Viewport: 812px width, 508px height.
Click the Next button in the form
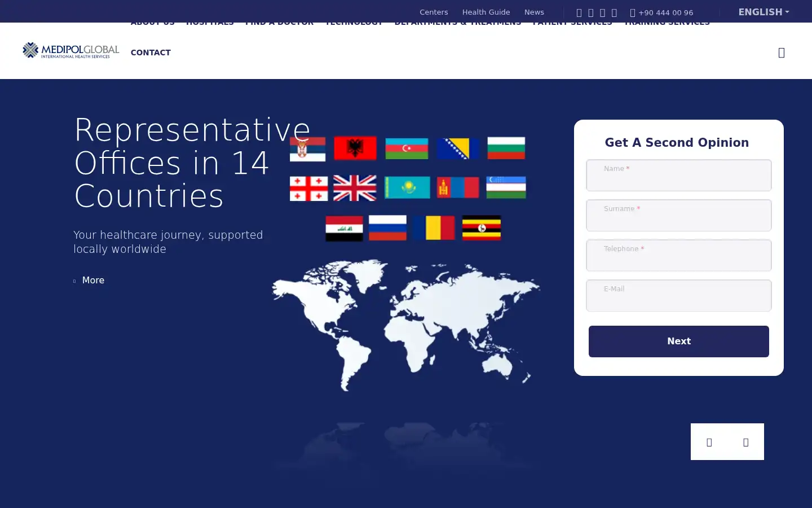point(679,341)
